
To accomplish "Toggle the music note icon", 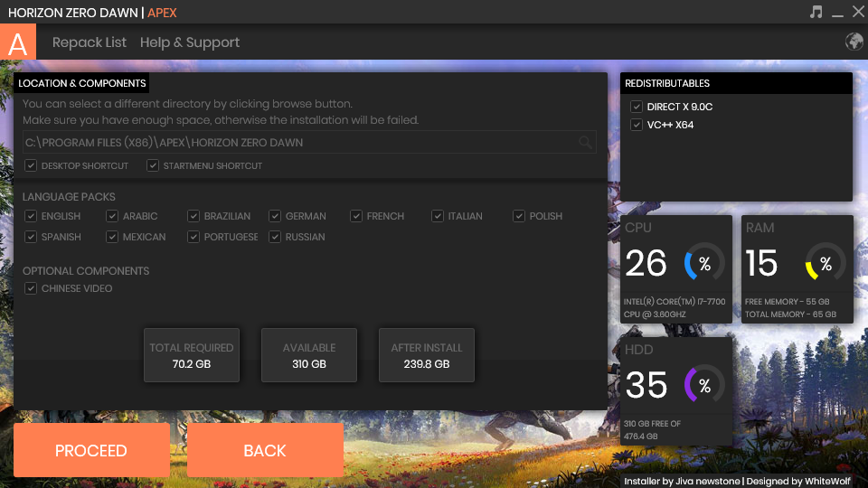I will point(816,12).
